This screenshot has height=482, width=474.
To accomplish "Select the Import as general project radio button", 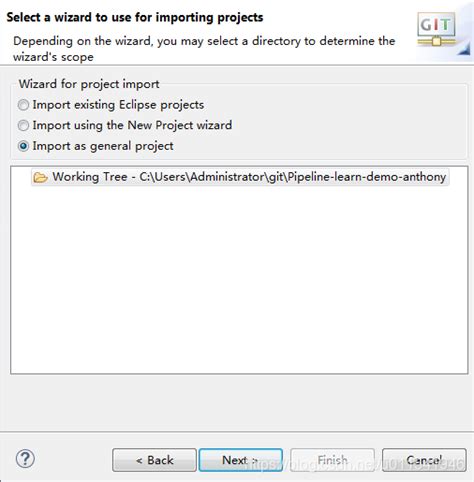I will click(23, 146).
